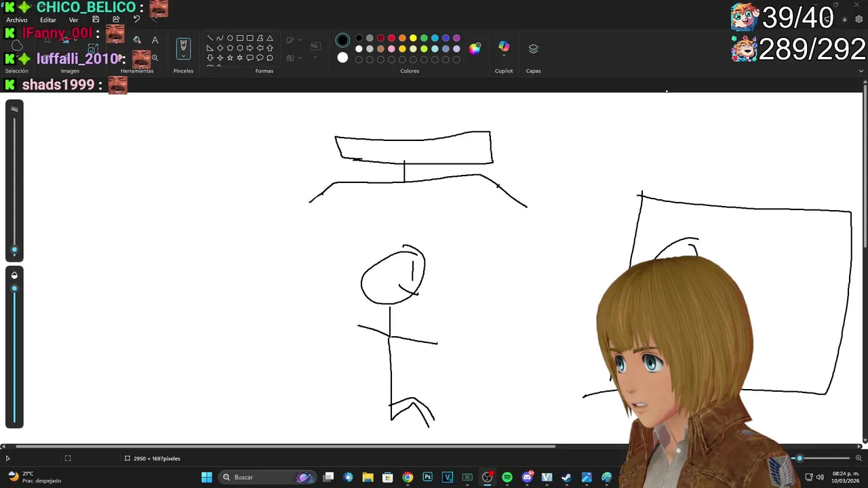Click the brush size slider thumb
This screenshot has width=868, height=488.
click(14, 250)
